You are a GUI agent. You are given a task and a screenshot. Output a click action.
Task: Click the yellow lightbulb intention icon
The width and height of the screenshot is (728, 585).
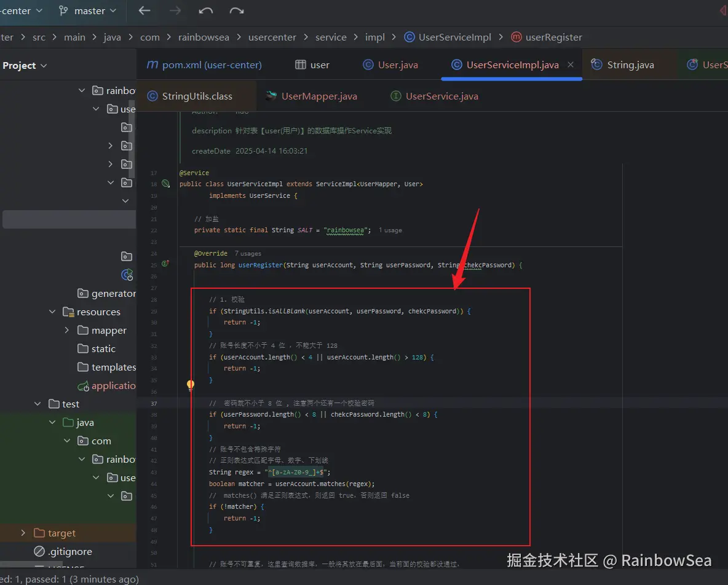pyautogui.click(x=191, y=385)
